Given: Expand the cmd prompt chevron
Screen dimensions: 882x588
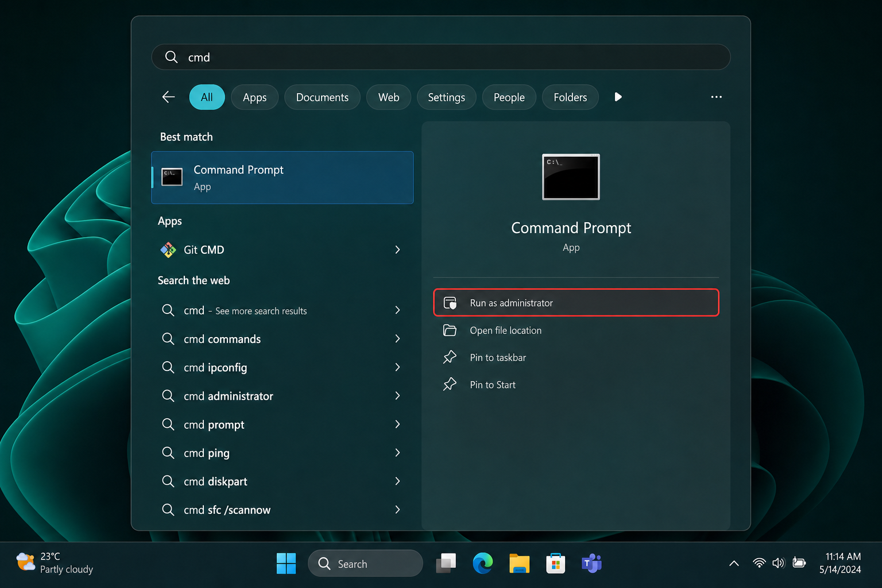Looking at the screenshot, I should pos(397,424).
